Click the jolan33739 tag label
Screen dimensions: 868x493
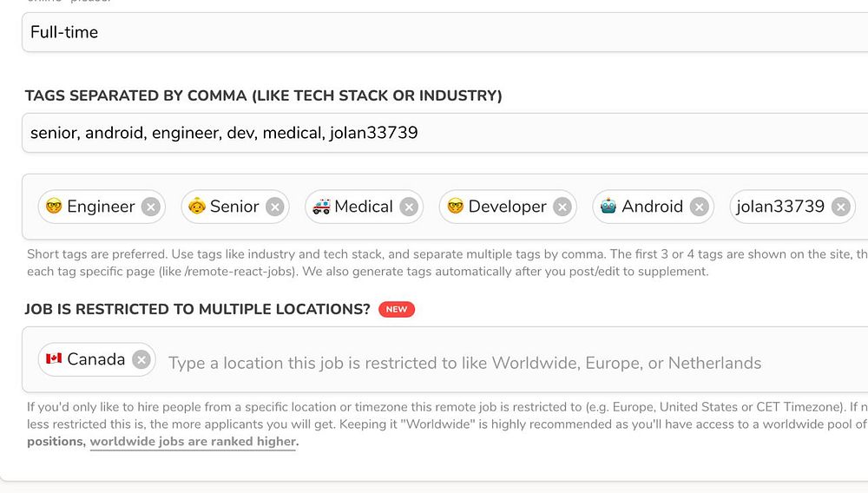[780, 207]
